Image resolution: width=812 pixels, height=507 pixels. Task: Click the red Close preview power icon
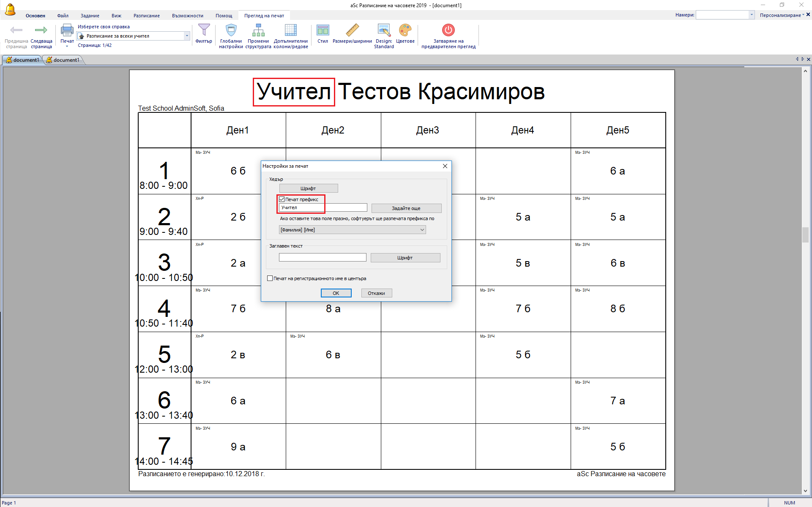click(448, 30)
